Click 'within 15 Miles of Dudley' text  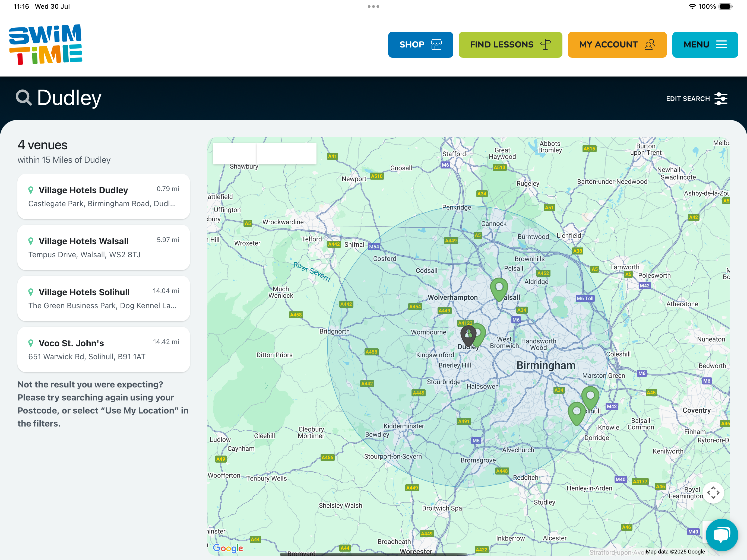coord(64,160)
